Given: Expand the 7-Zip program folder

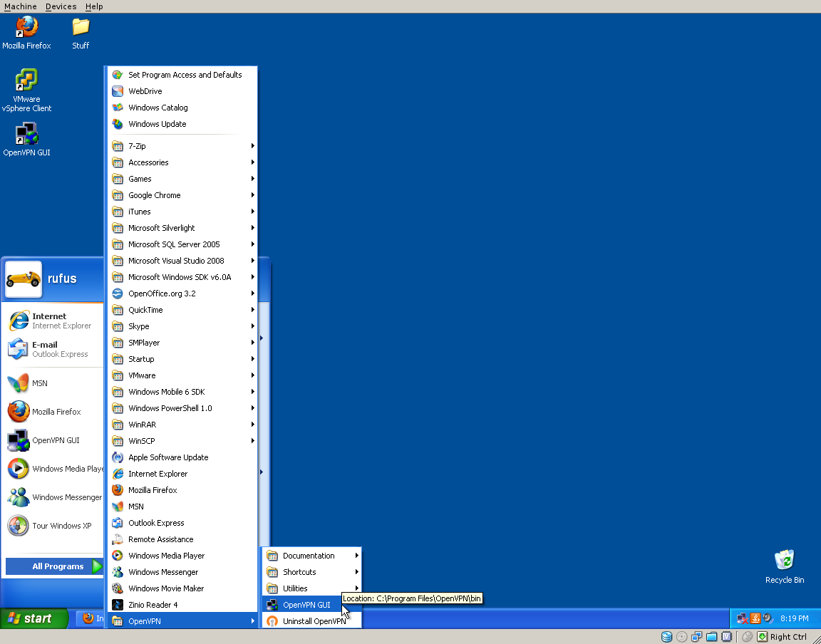Looking at the screenshot, I should 182,146.
